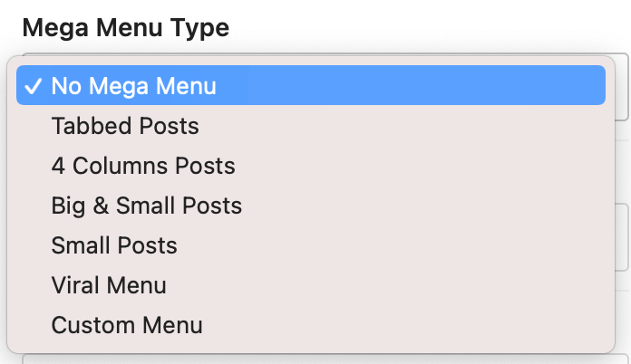Viewport: 631px width, 364px height.
Task: Set mega menu type to Custom Menu
Action: pyautogui.click(x=127, y=325)
